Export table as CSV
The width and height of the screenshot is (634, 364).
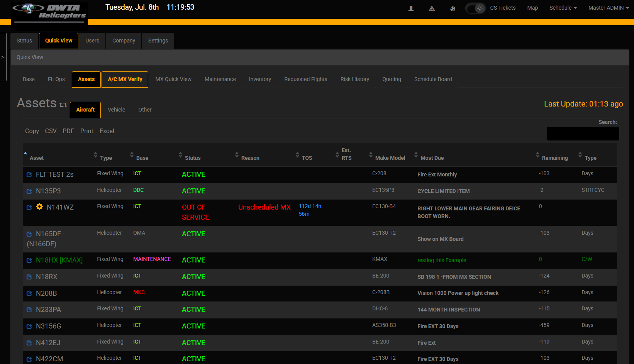[51, 131]
